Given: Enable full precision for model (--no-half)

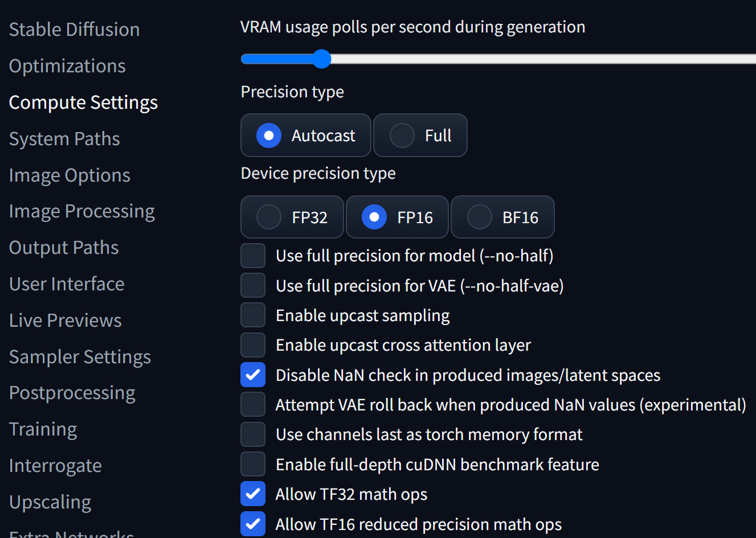Looking at the screenshot, I should point(253,256).
